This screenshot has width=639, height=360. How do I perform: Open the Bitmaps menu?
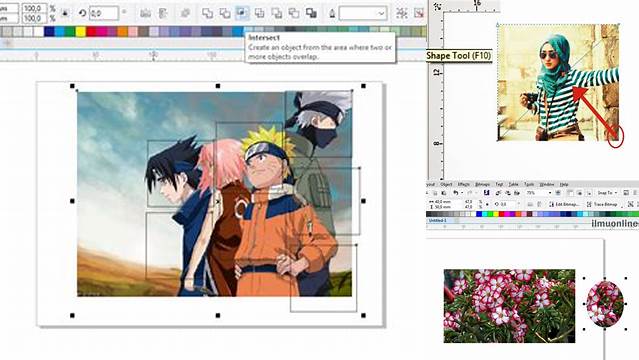[483, 184]
